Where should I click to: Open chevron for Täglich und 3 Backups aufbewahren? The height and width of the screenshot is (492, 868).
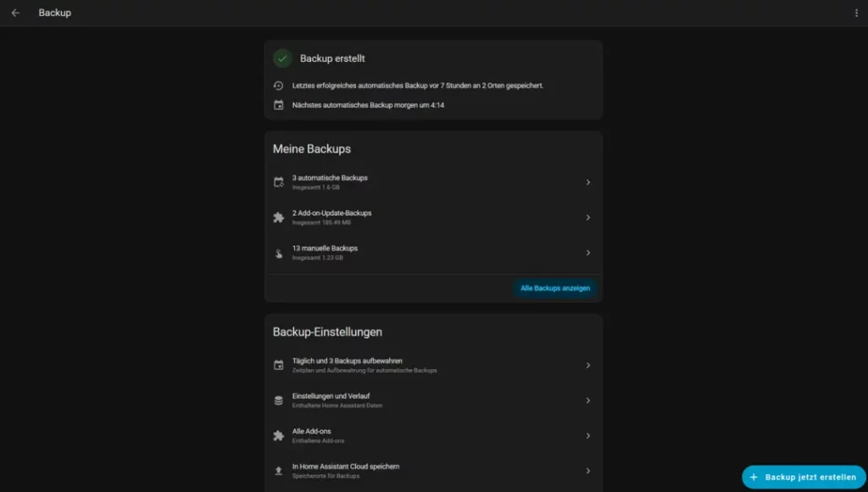click(x=588, y=365)
